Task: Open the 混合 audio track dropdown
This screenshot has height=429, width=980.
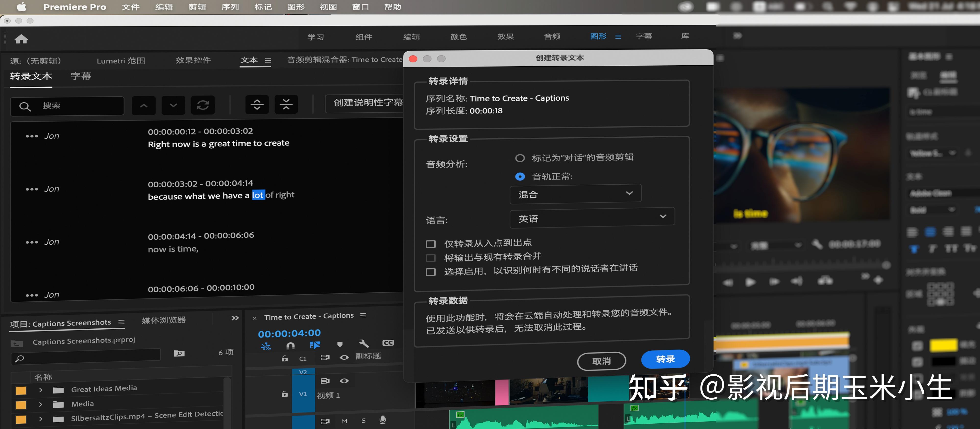Action: click(x=575, y=194)
